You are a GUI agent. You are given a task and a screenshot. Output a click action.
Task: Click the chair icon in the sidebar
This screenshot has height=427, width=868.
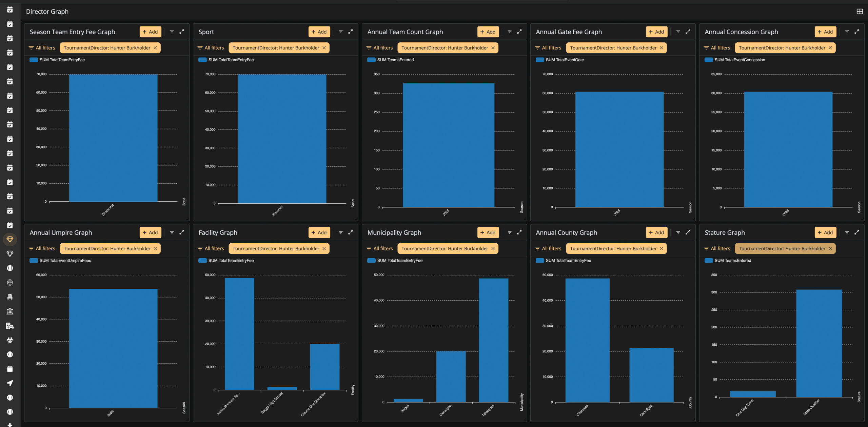click(x=10, y=297)
